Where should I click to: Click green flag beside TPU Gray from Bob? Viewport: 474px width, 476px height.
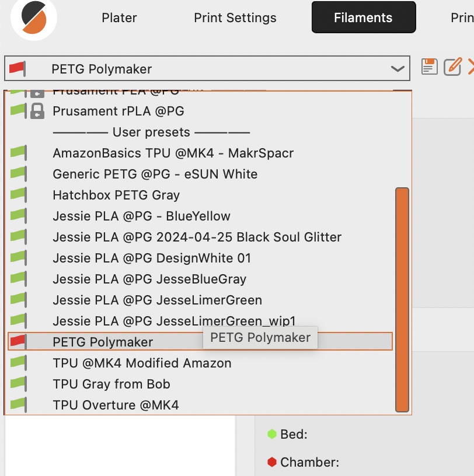[18, 383]
